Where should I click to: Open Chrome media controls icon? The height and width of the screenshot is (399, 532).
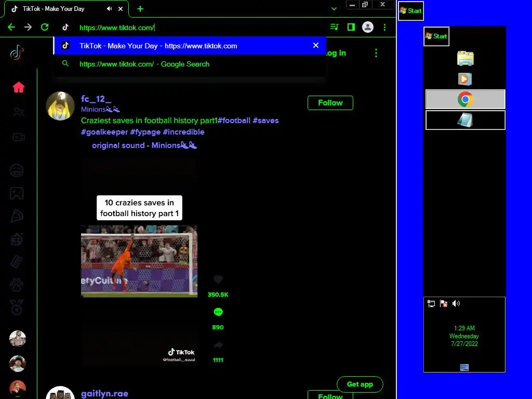(334, 27)
